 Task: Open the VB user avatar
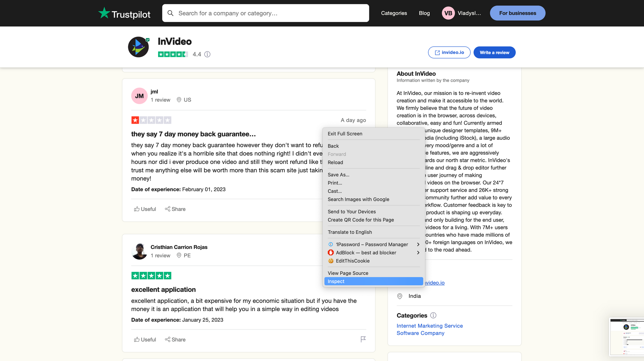(448, 13)
